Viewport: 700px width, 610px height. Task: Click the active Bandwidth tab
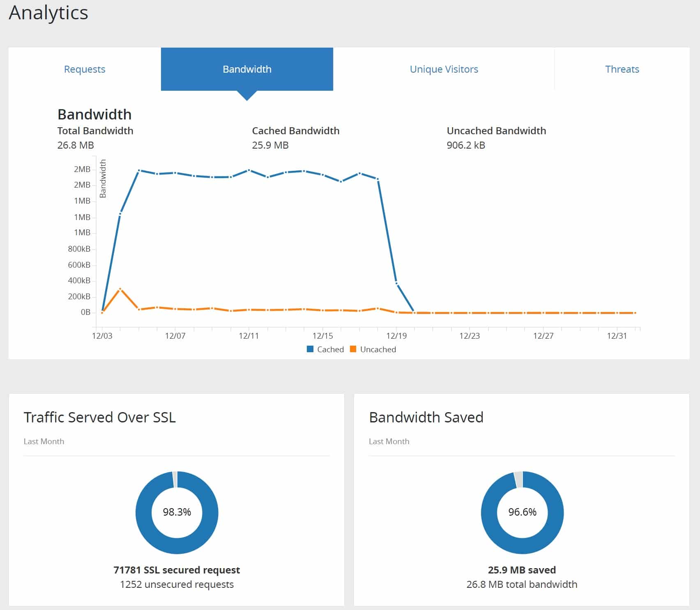pos(246,69)
